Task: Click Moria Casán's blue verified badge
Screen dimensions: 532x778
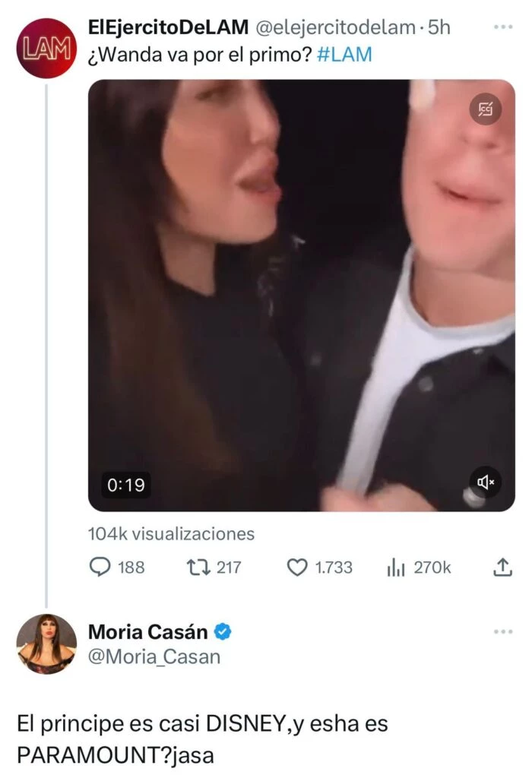Action: [x=224, y=631]
